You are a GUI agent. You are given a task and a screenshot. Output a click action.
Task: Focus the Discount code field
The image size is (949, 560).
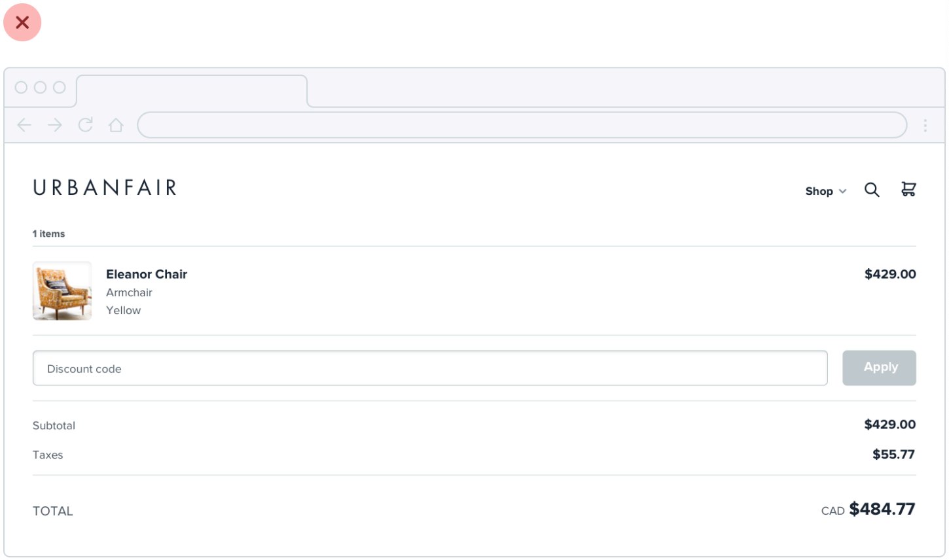[430, 368]
